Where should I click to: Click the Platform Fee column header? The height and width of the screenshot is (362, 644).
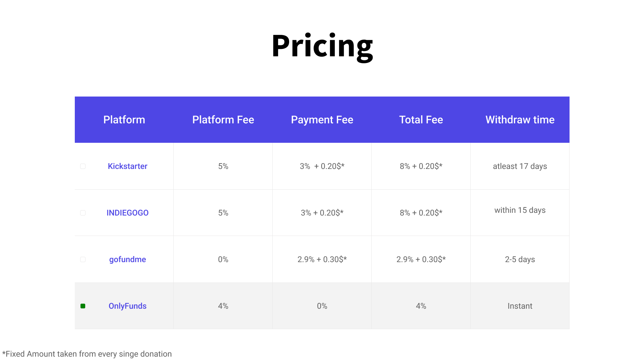pyautogui.click(x=223, y=120)
